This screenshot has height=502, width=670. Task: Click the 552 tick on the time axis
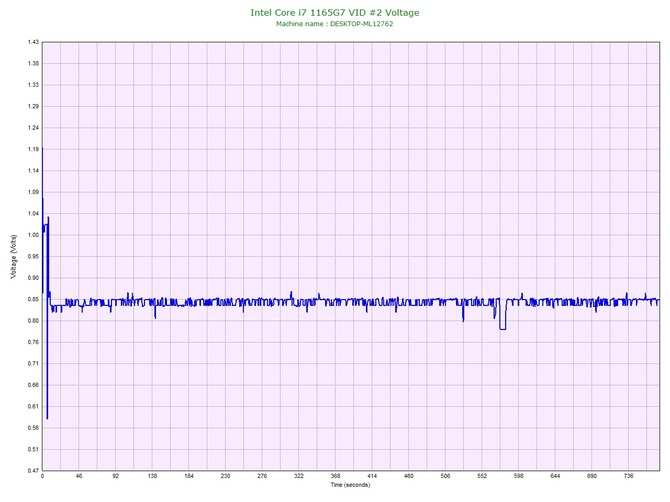[x=482, y=476]
